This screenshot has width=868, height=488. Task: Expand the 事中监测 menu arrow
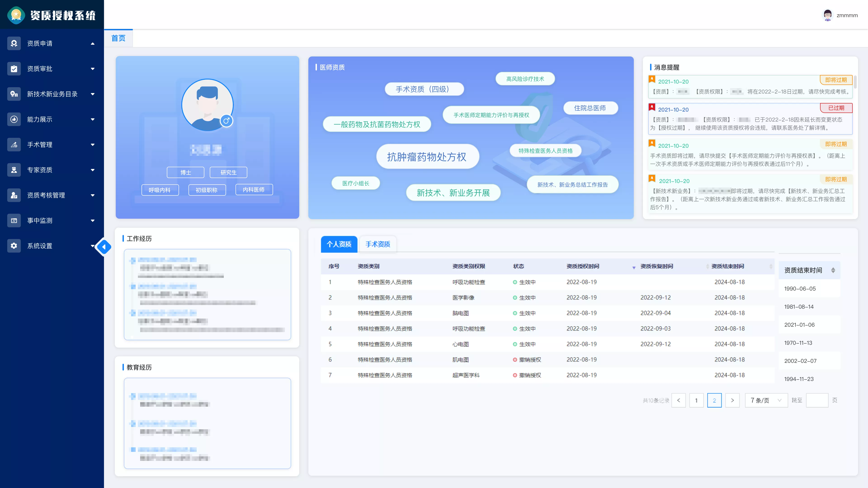tap(93, 221)
